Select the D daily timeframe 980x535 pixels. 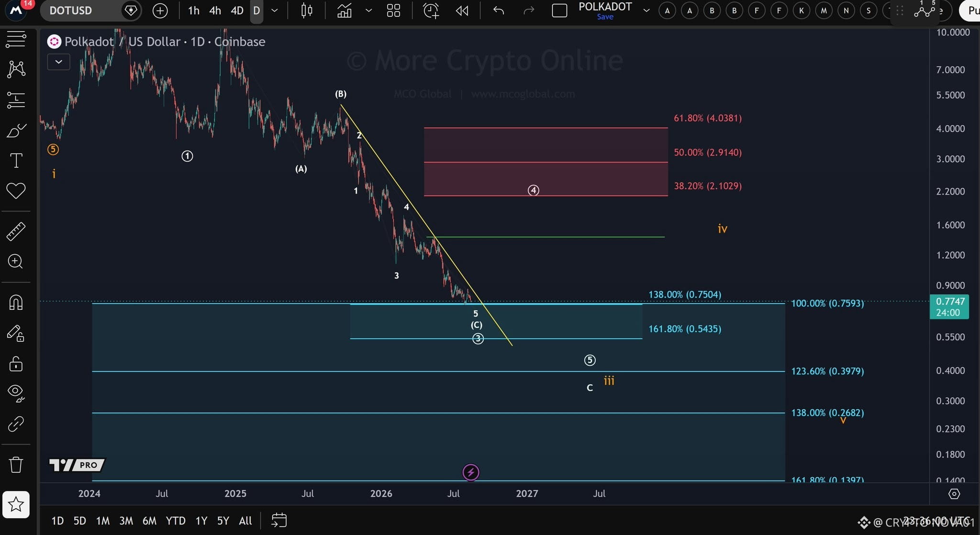tap(256, 11)
